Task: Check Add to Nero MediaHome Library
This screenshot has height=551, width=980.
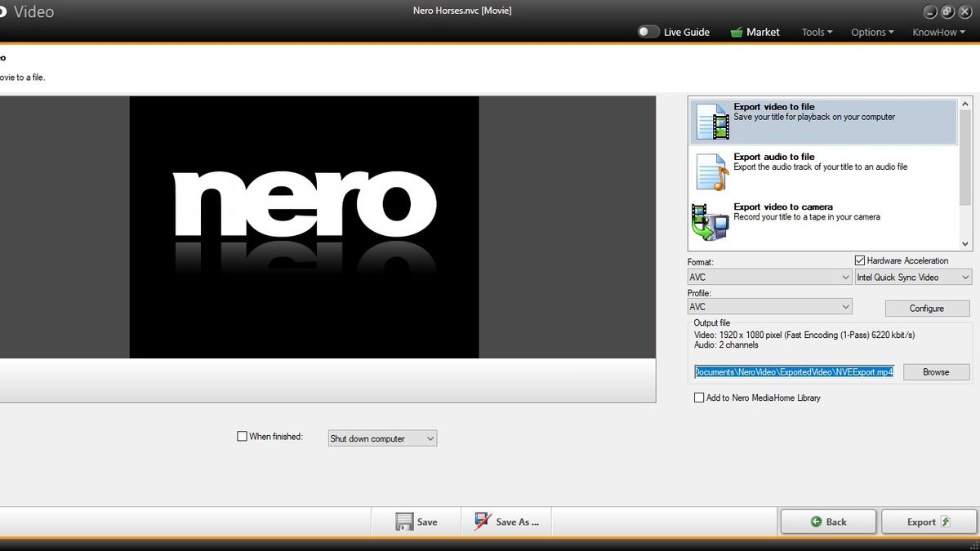Action: tap(699, 398)
